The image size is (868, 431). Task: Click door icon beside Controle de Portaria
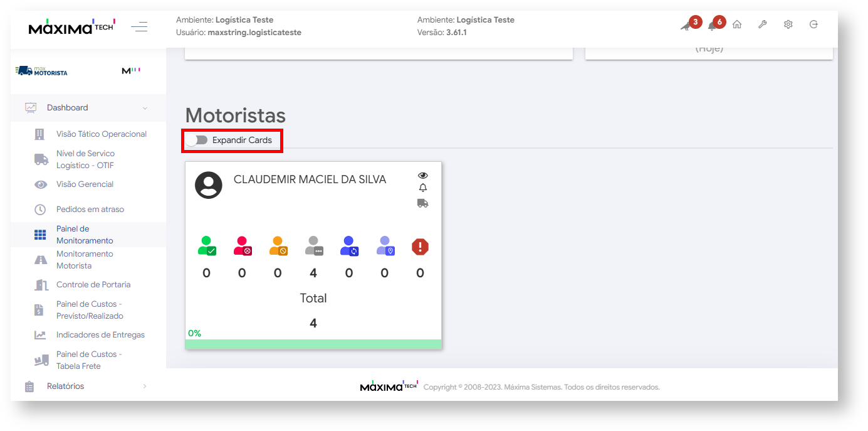(41, 285)
